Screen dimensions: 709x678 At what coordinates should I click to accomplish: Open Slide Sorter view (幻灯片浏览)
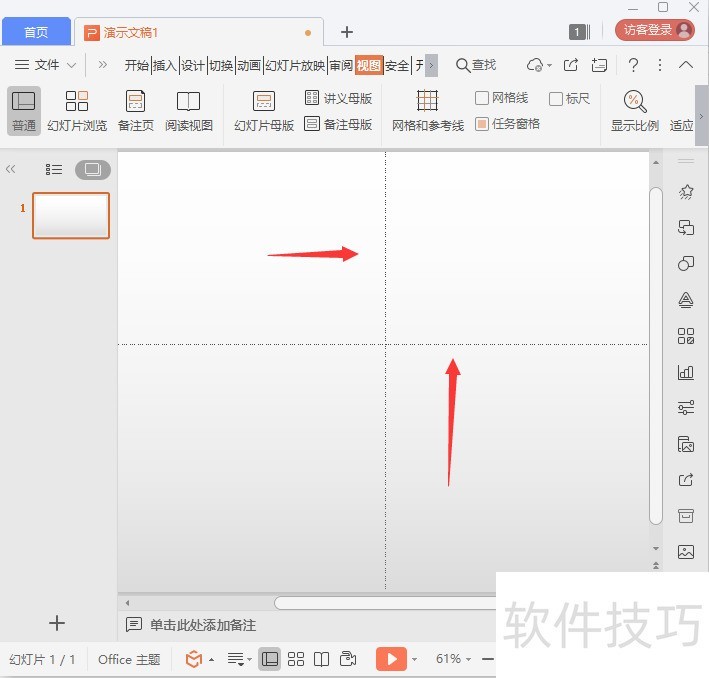tap(77, 111)
